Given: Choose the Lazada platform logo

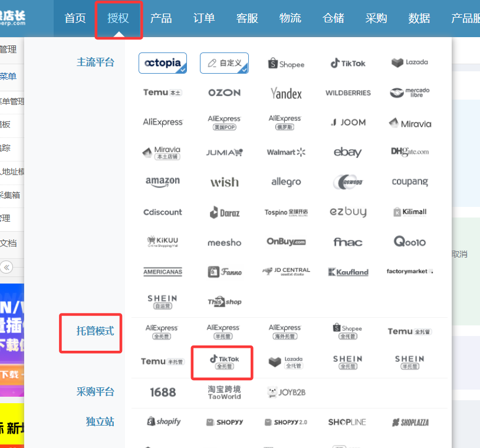Looking at the screenshot, I should click(x=410, y=62).
